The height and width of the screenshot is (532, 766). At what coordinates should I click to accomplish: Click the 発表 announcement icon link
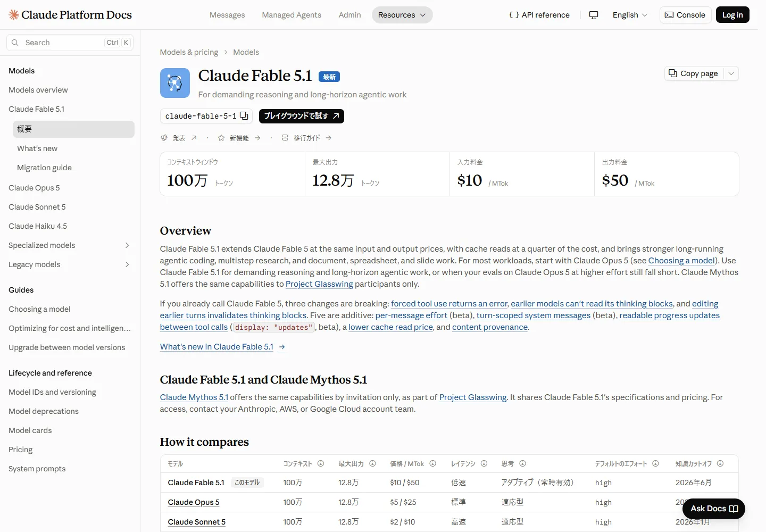coord(164,138)
